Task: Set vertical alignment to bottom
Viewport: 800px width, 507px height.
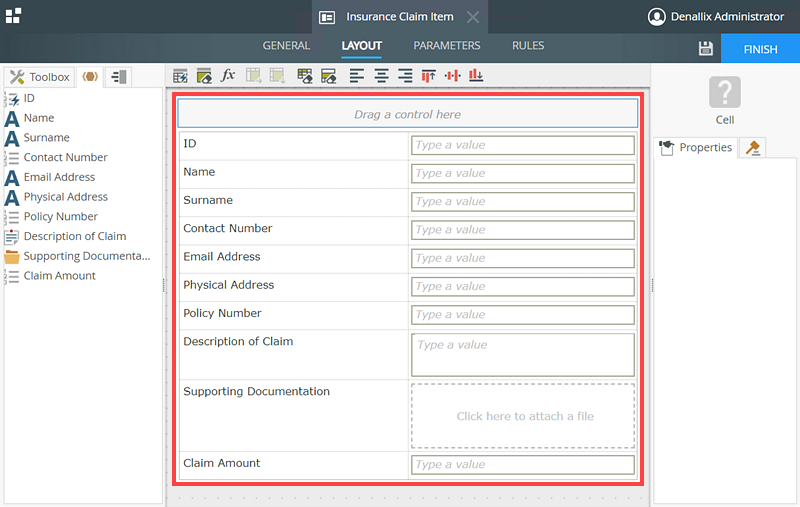Action: pos(476,76)
